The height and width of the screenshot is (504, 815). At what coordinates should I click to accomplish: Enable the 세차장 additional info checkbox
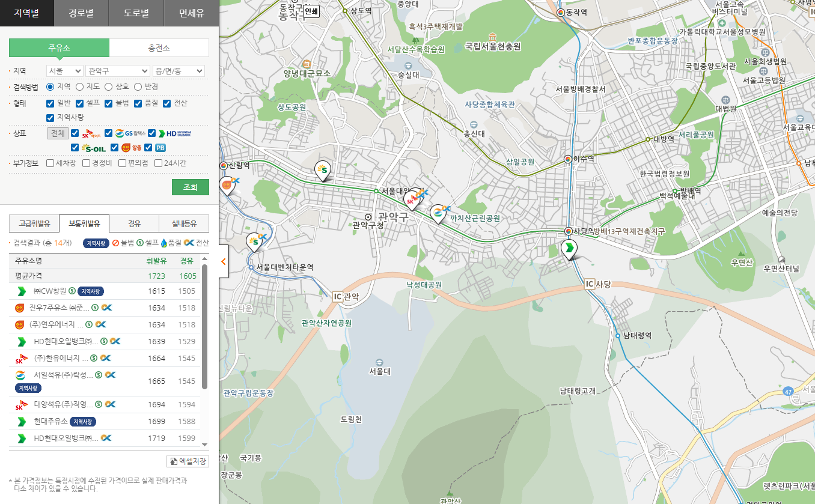click(x=51, y=163)
